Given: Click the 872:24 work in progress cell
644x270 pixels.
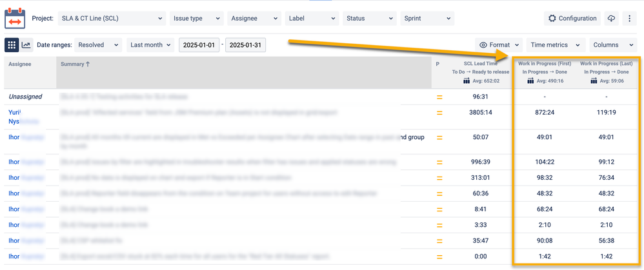Looking at the screenshot, I should (544, 112).
